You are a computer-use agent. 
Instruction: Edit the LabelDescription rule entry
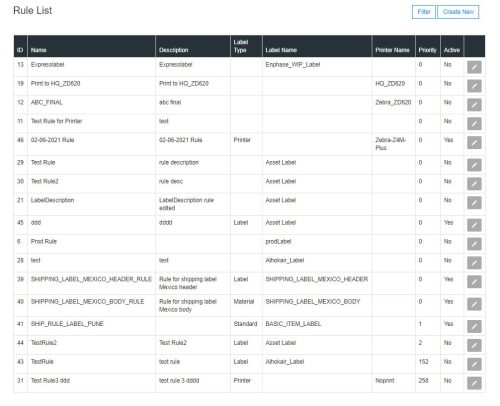(x=474, y=203)
